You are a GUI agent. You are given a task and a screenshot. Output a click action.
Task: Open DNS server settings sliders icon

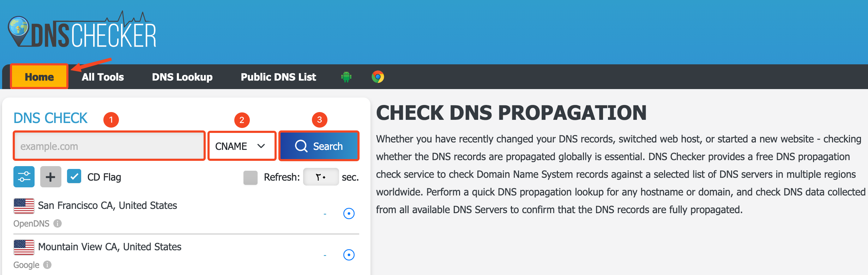coord(24,177)
